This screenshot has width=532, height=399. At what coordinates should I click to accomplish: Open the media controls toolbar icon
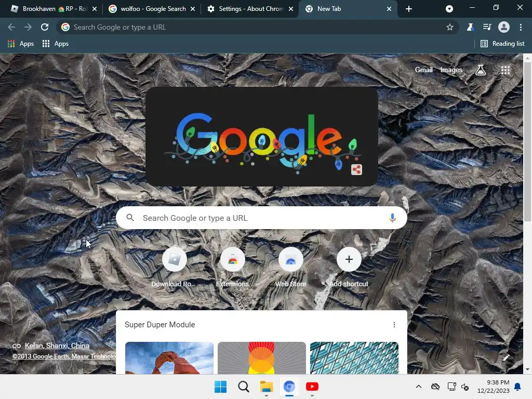click(487, 27)
